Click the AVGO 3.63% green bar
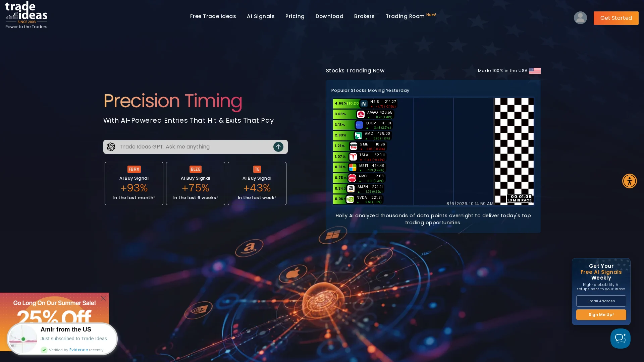This screenshot has width=644, height=362. [344, 114]
